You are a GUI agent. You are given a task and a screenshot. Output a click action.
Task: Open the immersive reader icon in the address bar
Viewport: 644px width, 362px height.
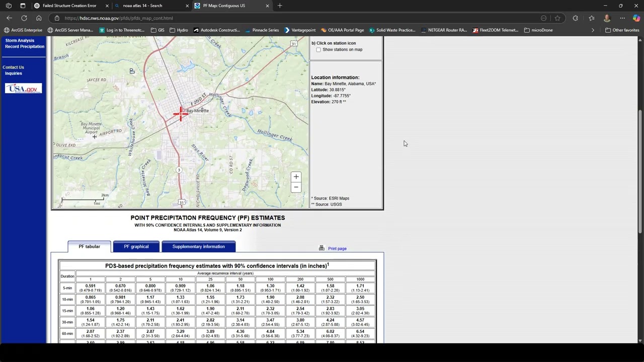tap(543, 18)
